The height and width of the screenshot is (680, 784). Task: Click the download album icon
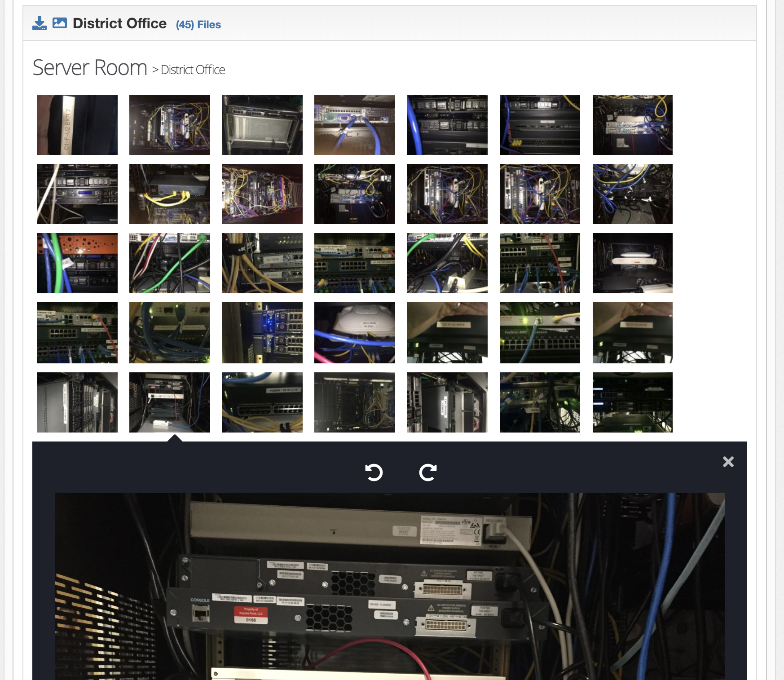coord(39,23)
